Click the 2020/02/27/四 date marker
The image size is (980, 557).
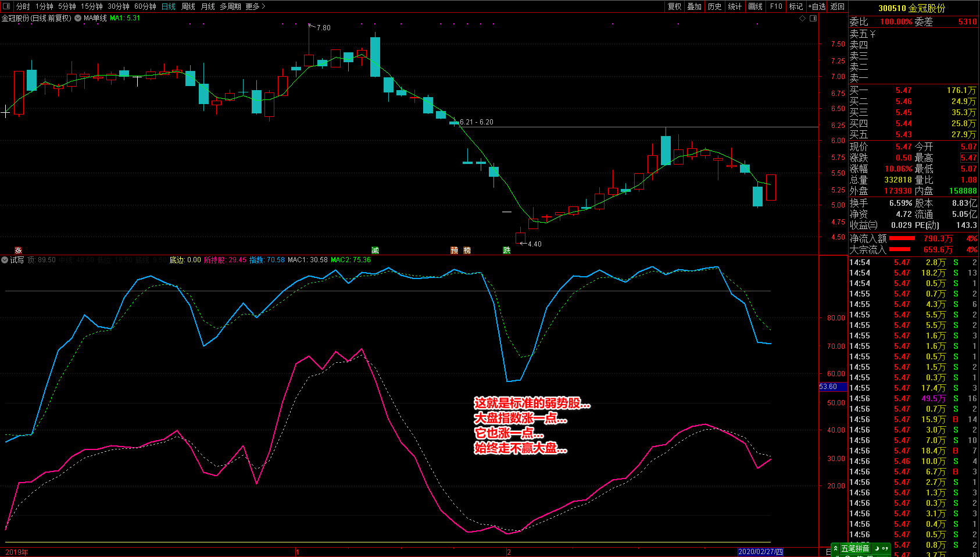(760, 552)
